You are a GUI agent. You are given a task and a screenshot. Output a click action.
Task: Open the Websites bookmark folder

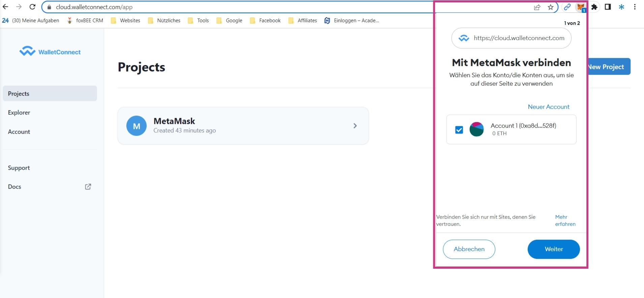(125, 21)
